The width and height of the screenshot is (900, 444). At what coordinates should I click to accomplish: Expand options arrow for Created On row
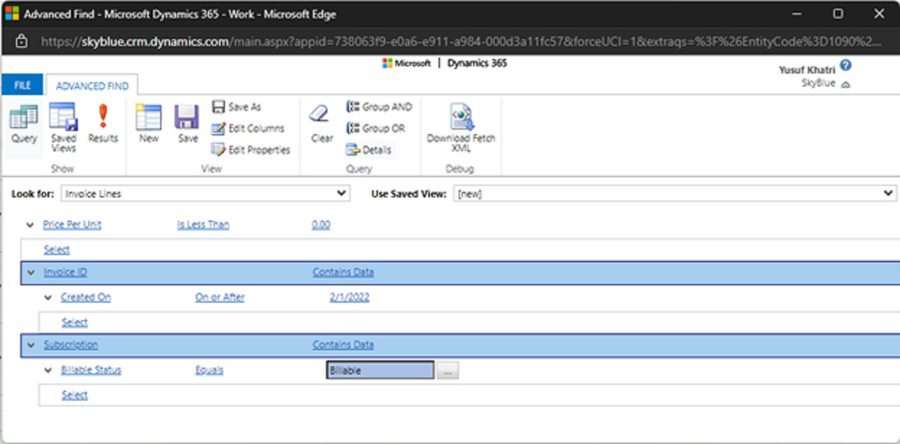coord(48,298)
